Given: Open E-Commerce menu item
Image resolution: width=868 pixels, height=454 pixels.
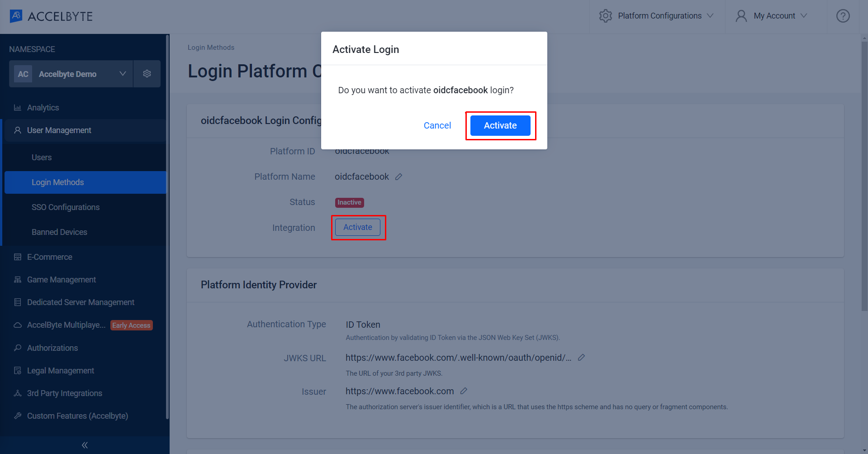Looking at the screenshot, I should click(85, 257).
